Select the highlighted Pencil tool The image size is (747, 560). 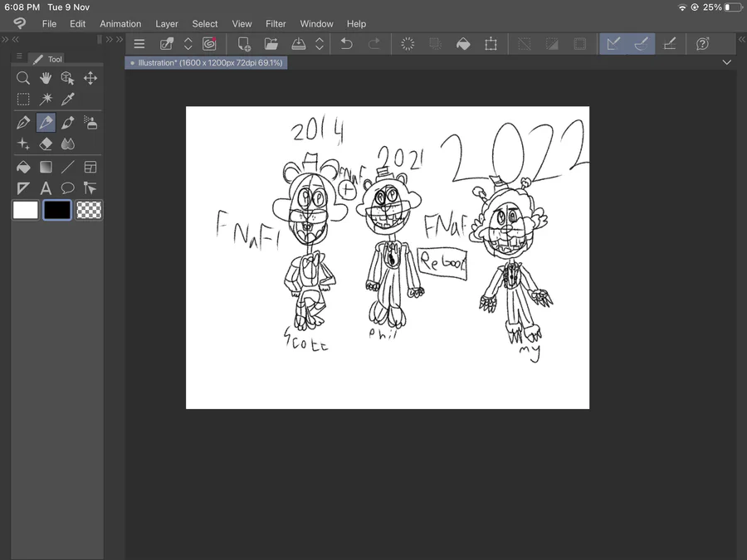coord(46,123)
